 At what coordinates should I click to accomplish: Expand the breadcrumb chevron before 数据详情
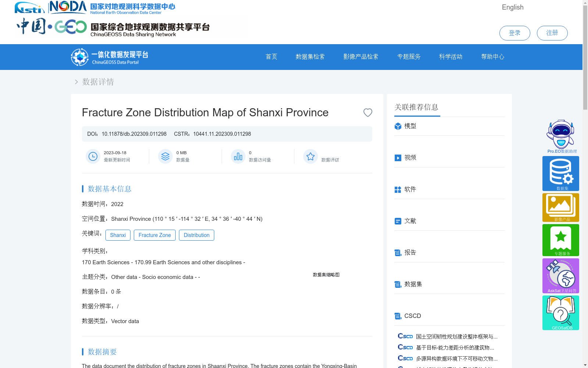[x=76, y=82]
